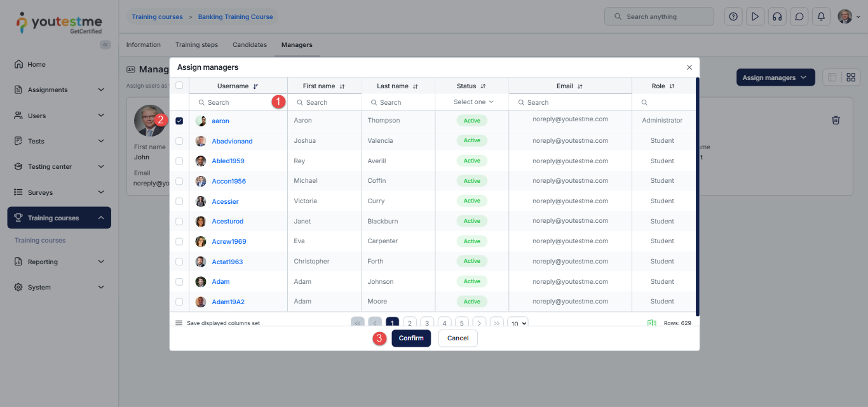This screenshot has width=868, height=407.
Task: Switch to grid card view icon
Action: 850,77
